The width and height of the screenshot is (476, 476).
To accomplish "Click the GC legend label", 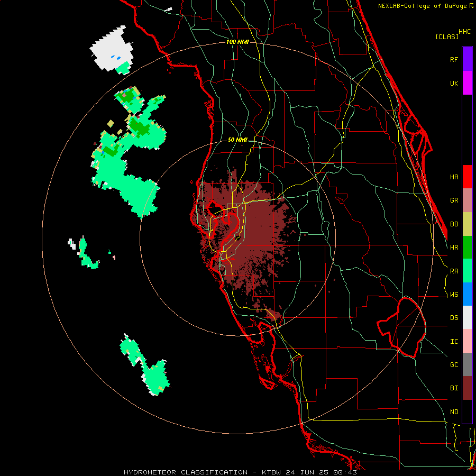I will pyautogui.click(x=454, y=365).
